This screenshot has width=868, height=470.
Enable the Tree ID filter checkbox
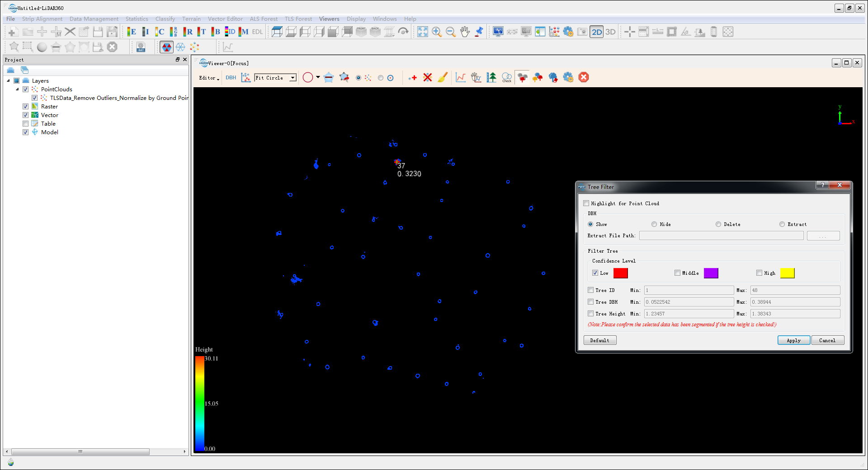[x=591, y=290]
